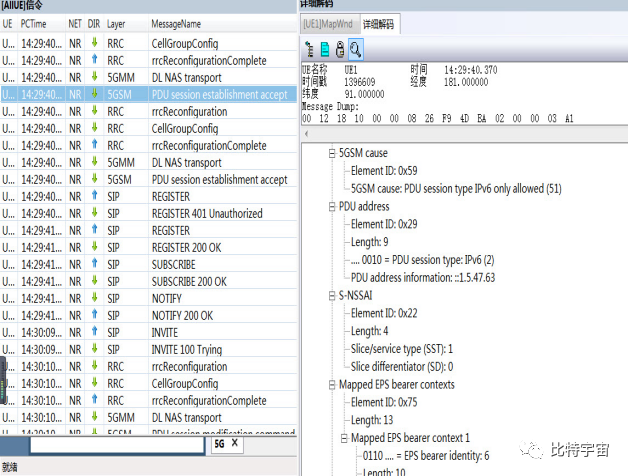Select the INVITE 100 Trying message row
This screenshot has height=476, width=629.
tap(148, 349)
